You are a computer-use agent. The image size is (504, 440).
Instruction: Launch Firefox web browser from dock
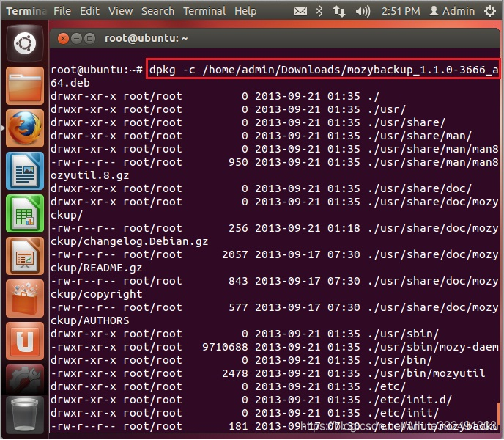pyautogui.click(x=25, y=128)
